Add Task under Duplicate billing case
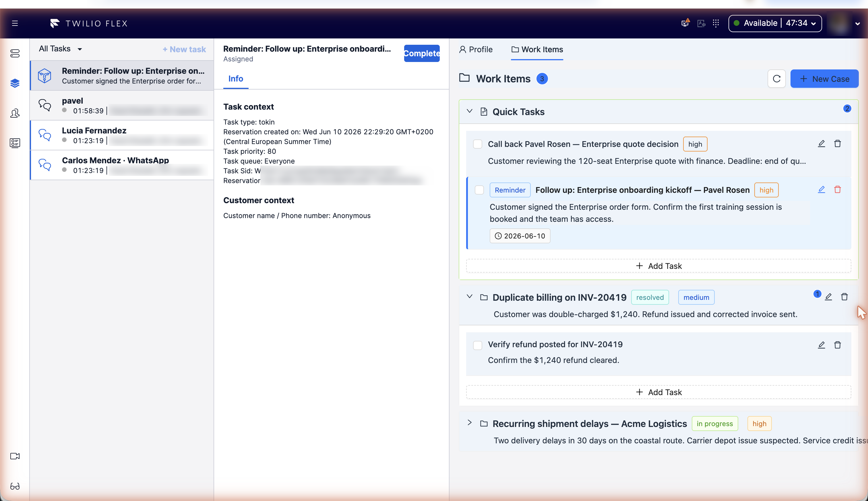868x501 pixels. pos(659,392)
